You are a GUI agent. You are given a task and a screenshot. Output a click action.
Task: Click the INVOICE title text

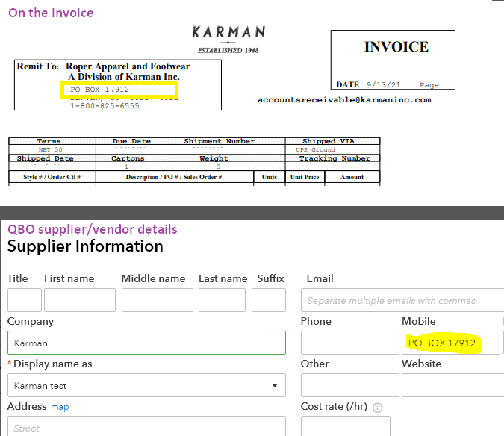pyautogui.click(x=396, y=46)
